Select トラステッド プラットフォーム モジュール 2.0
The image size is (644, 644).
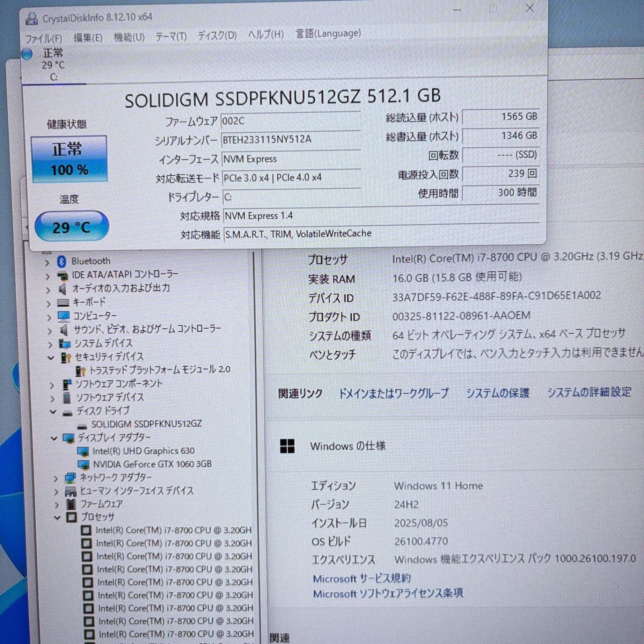pos(160,370)
